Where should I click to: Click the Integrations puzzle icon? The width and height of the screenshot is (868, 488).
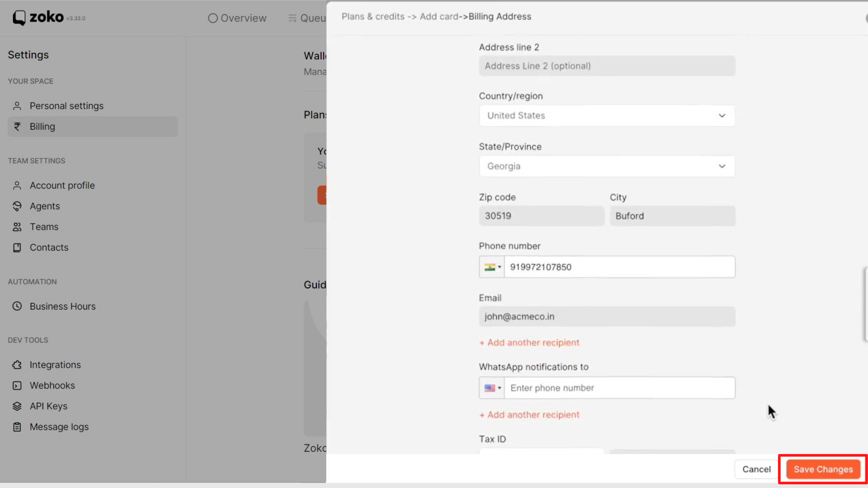[x=17, y=365]
